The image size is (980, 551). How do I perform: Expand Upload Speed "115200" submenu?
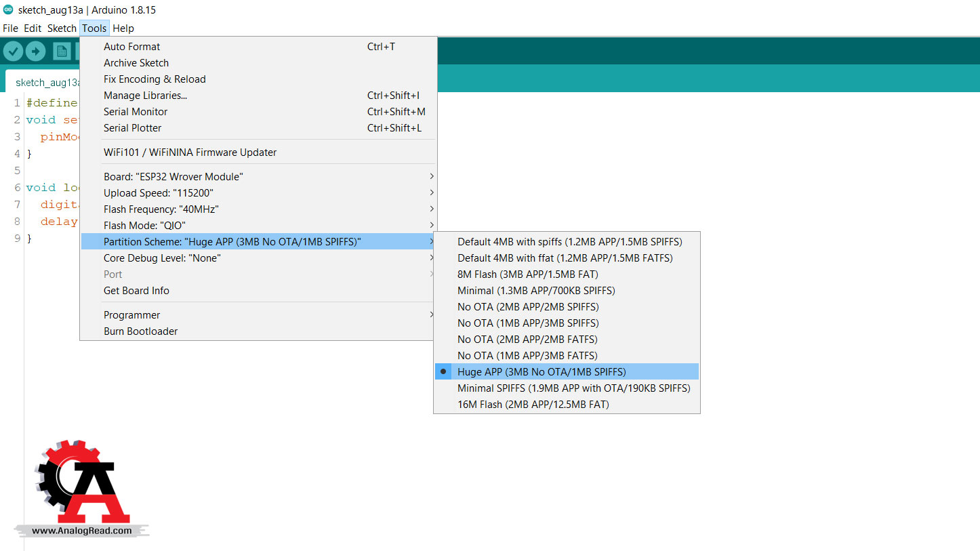[258, 193]
